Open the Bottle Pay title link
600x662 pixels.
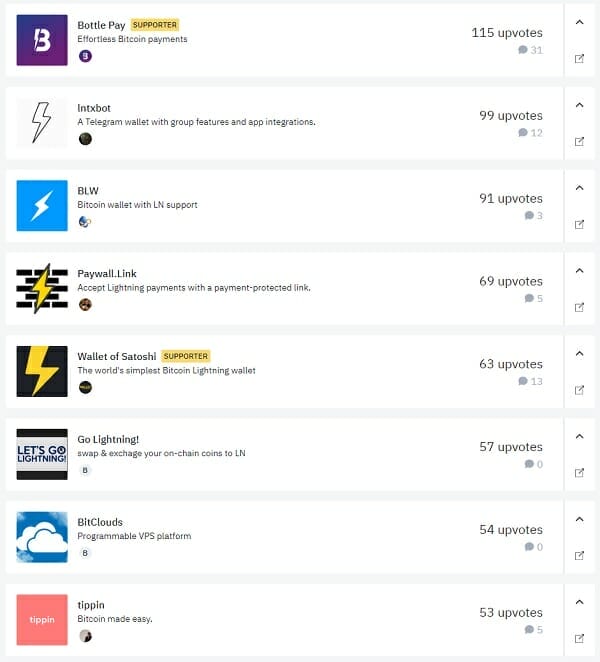[x=101, y=25]
